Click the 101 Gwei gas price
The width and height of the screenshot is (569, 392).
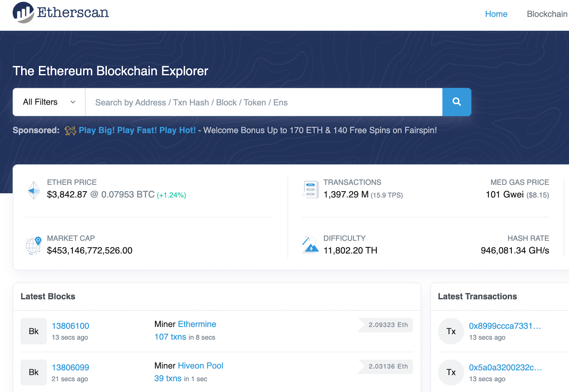click(x=505, y=194)
